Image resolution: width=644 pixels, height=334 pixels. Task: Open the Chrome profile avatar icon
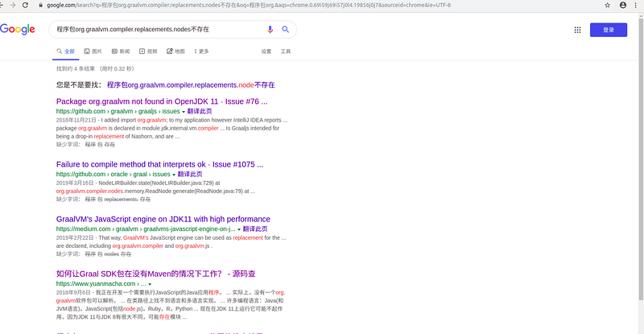click(622, 5)
